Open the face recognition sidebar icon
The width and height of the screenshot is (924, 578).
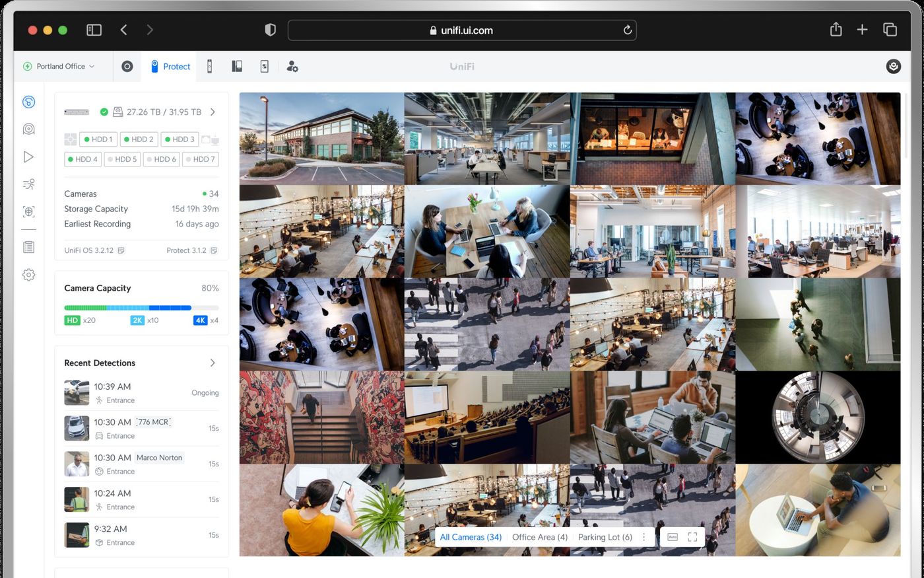pyautogui.click(x=28, y=212)
